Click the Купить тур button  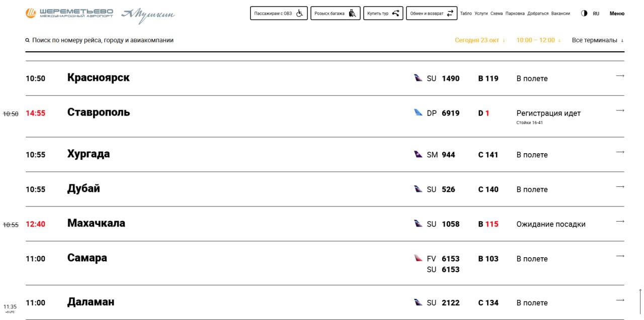[x=383, y=14]
